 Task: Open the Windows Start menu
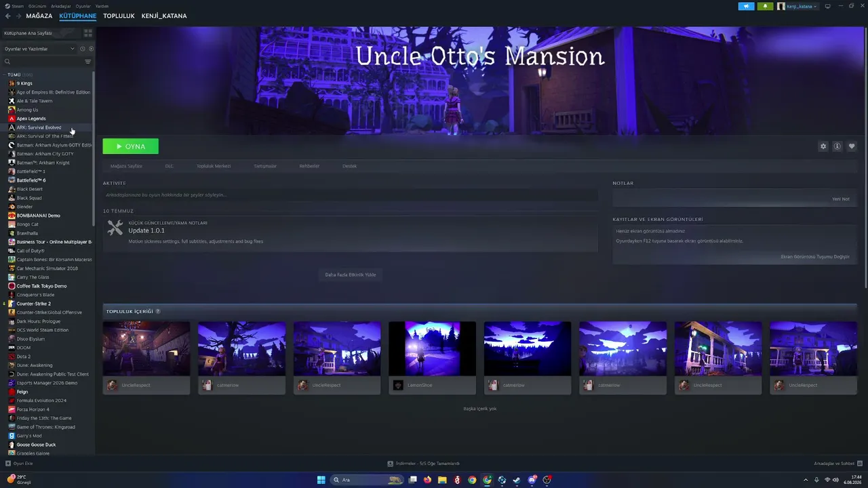pyautogui.click(x=321, y=480)
